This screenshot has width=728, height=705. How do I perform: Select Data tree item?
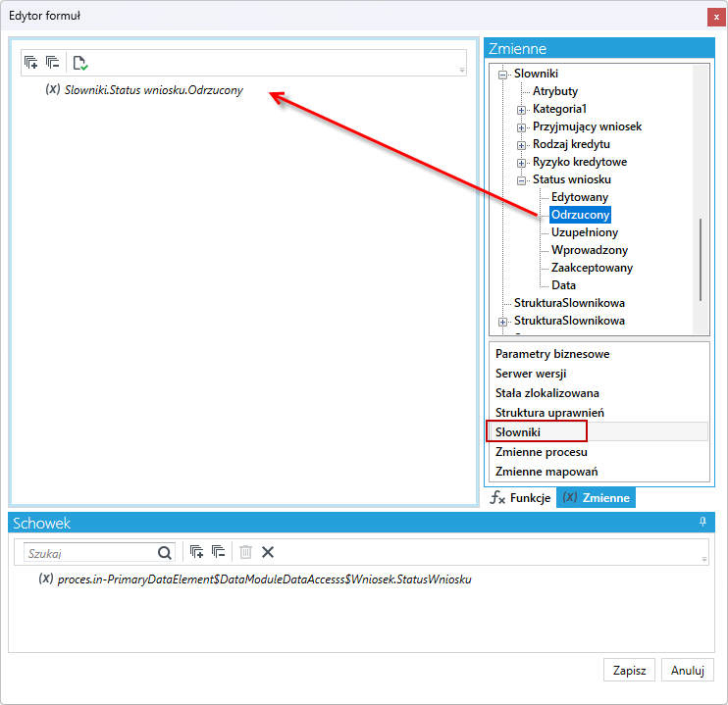(x=563, y=285)
